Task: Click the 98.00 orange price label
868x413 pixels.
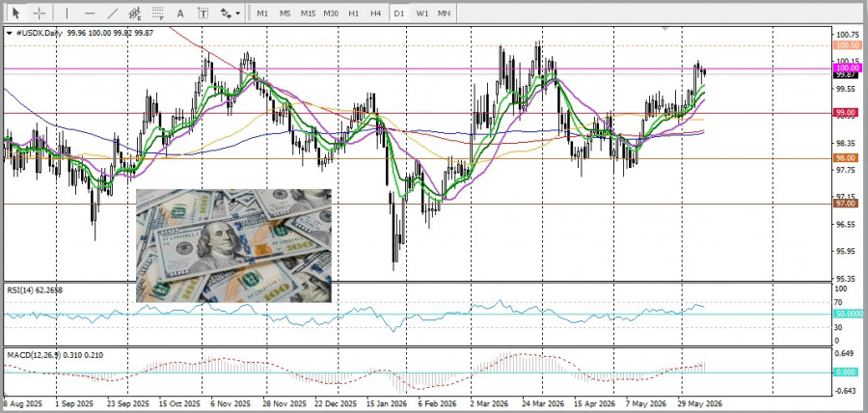Action: pyautogui.click(x=847, y=158)
